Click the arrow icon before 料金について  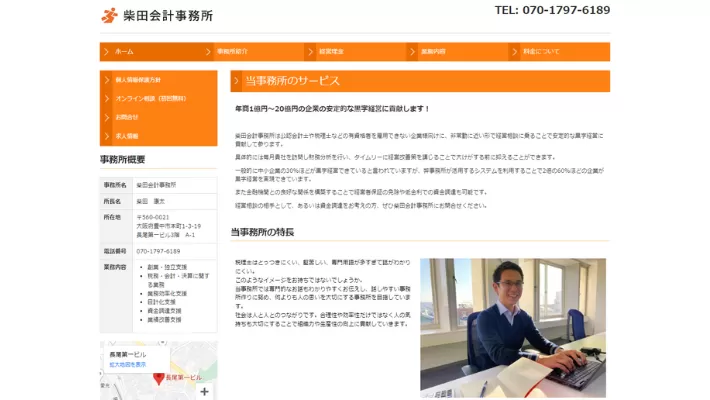(514, 51)
